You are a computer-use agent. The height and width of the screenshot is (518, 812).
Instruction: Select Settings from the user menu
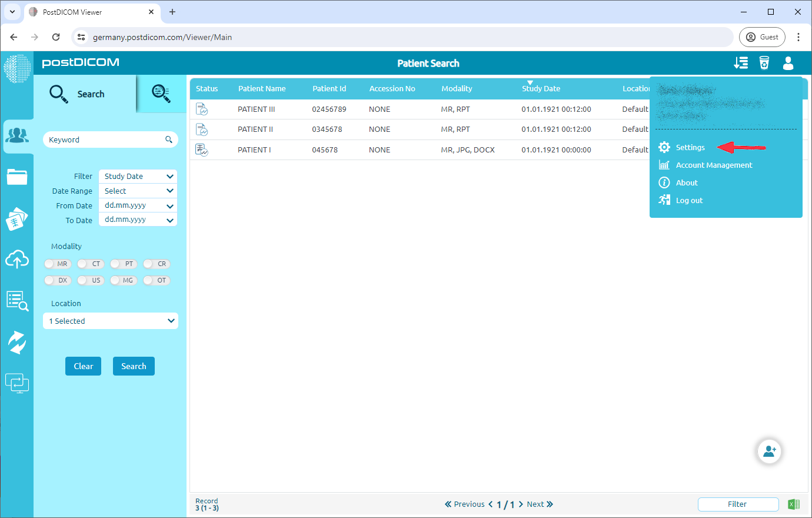[x=690, y=147]
